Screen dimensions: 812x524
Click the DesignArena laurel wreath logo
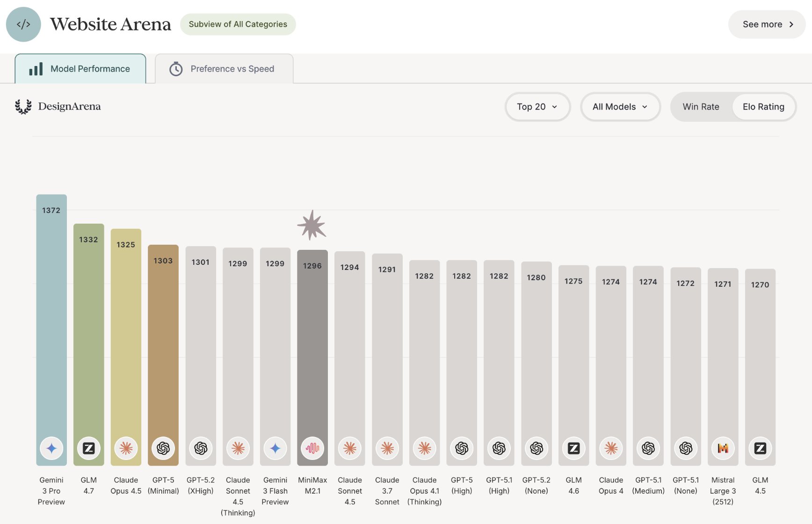click(x=23, y=107)
